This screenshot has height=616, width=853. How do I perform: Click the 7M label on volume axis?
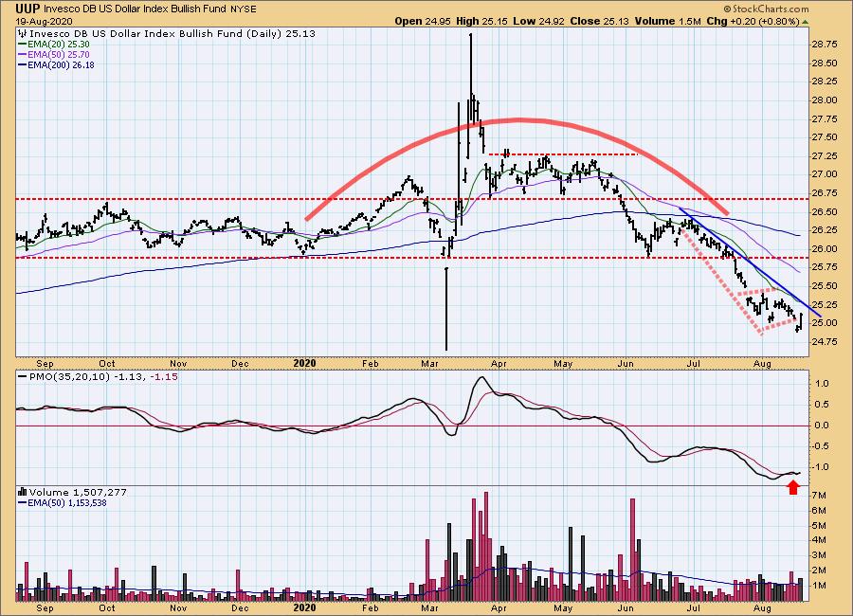(820, 496)
